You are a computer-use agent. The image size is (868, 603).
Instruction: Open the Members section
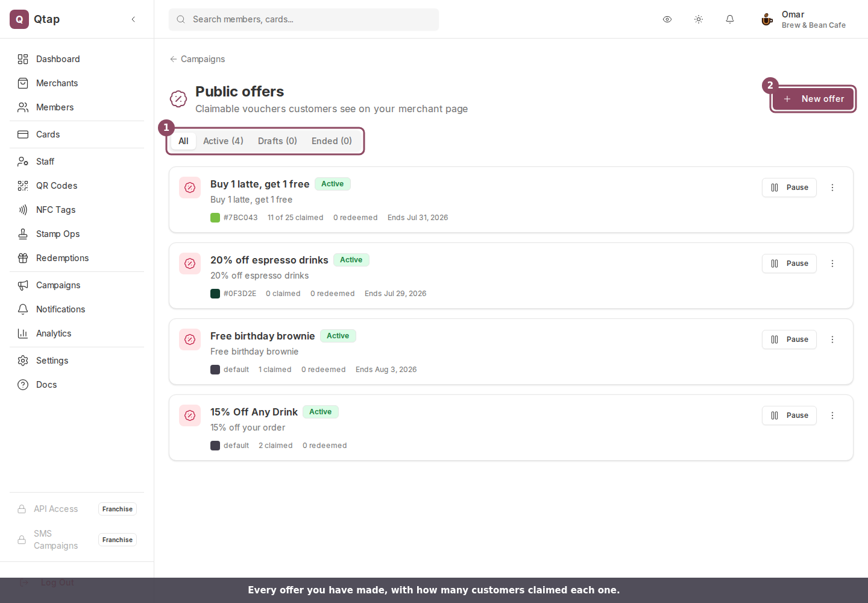pos(77,107)
